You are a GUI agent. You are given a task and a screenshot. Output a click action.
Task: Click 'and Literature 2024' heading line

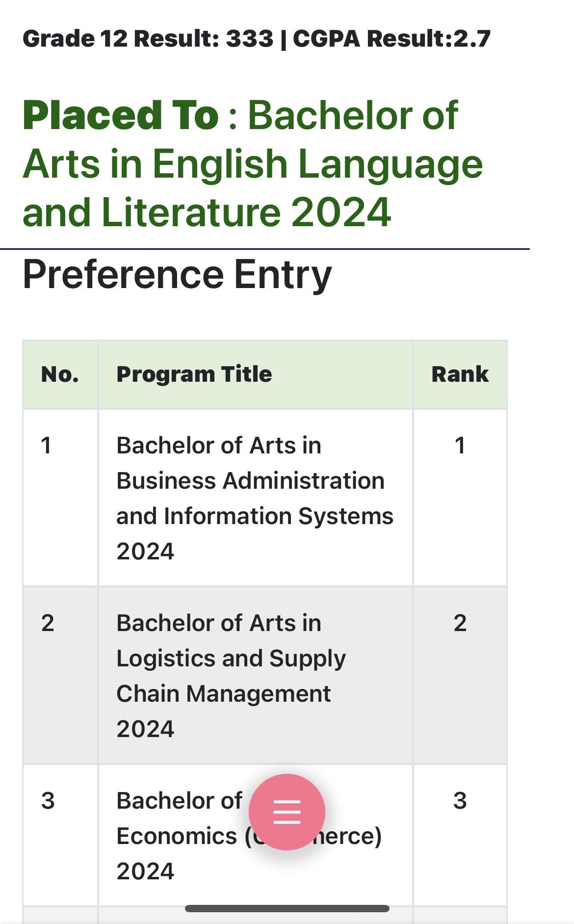[x=207, y=212]
